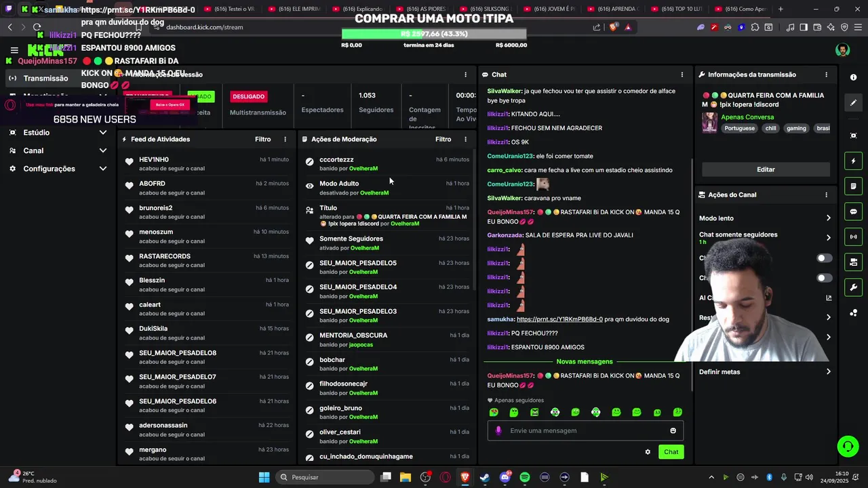
Task: Open Ações do Canal three-dot menu
Action: pos(826,195)
